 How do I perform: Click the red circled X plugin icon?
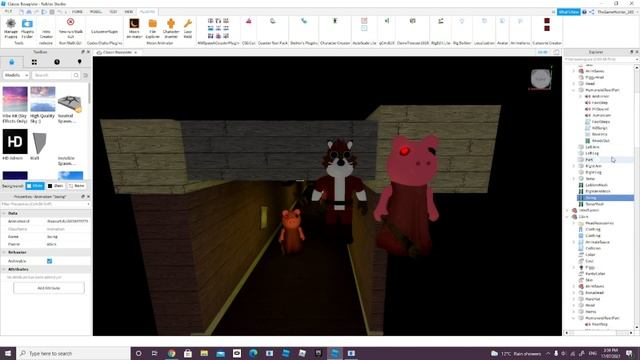[x=70, y=22]
